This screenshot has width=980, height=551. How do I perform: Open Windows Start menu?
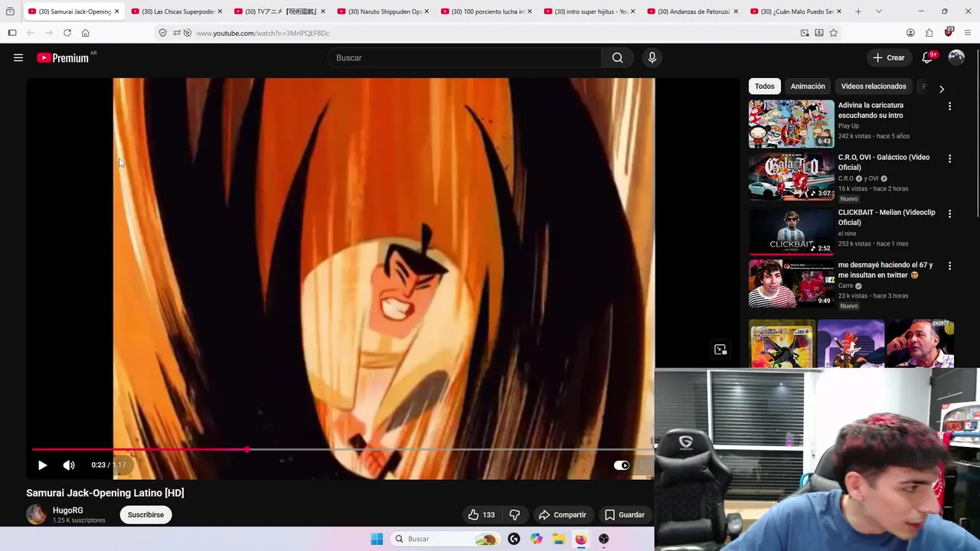pos(377,539)
